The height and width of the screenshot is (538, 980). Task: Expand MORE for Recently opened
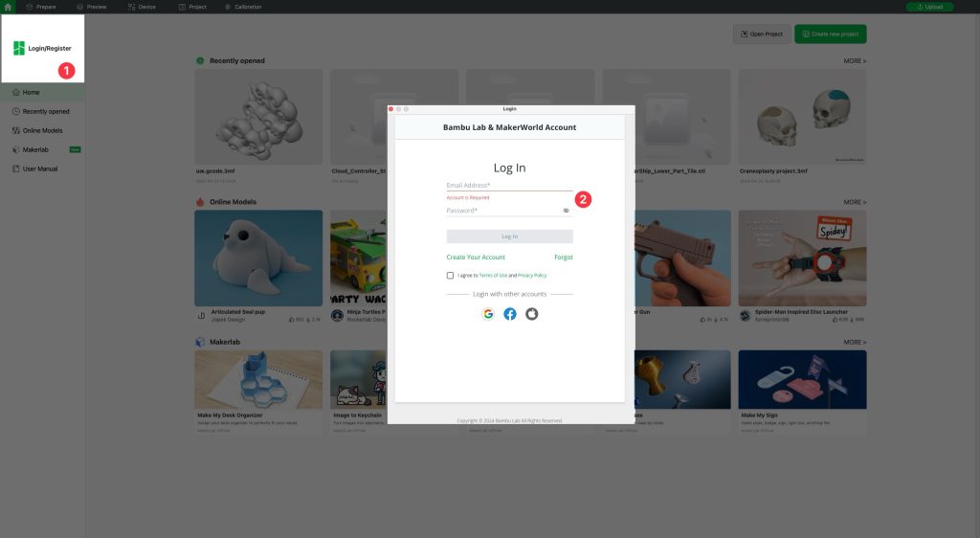pyautogui.click(x=855, y=61)
